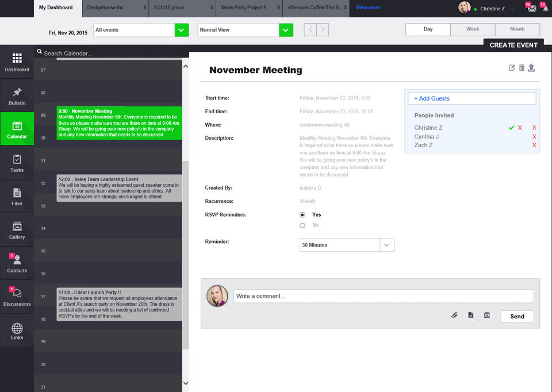The height and width of the screenshot is (392, 552).
Task: Remove guest Christine Z with the last X
Action: (534, 128)
